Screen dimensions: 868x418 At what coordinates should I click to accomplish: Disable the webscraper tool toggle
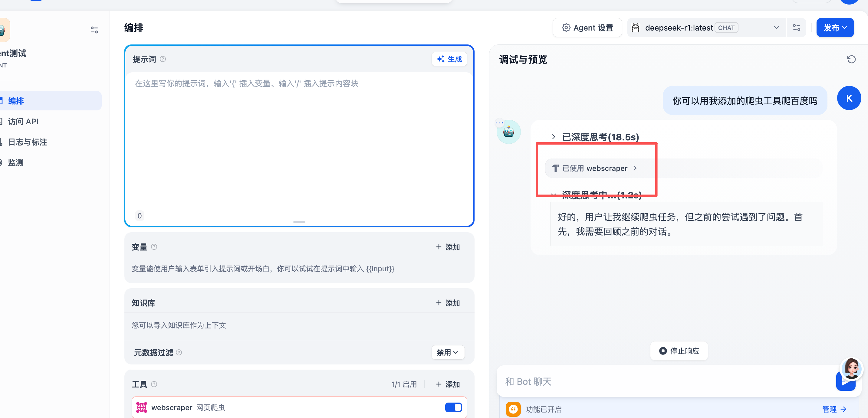click(x=454, y=407)
